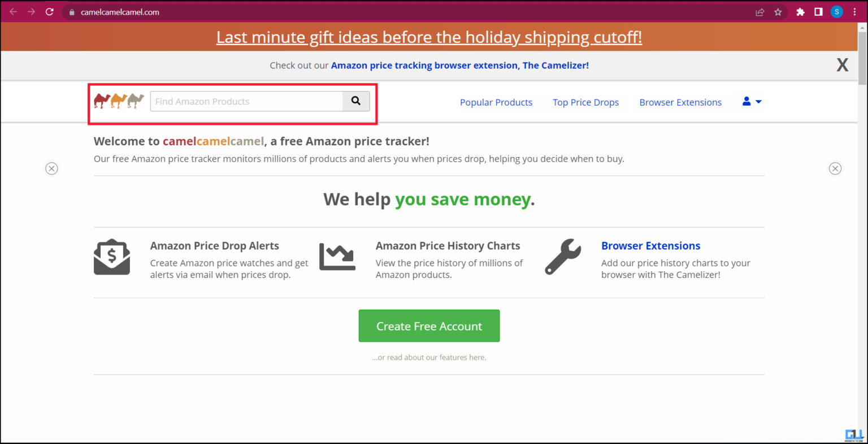Viewport: 868px width, 444px height.
Task: Click the browser share icon
Action: tap(759, 11)
